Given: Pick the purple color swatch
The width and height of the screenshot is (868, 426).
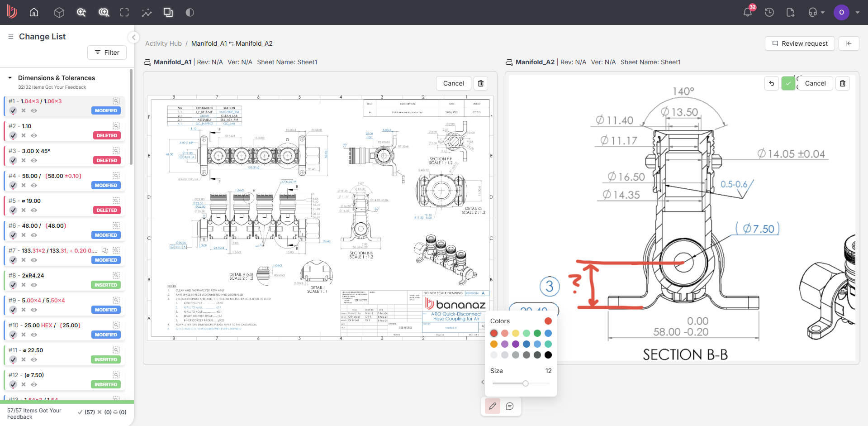Looking at the screenshot, I should tap(516, 344).
